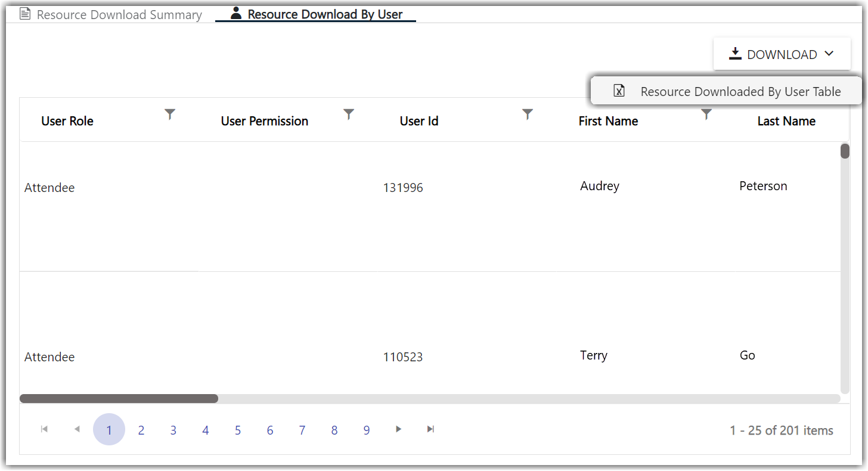Screen dimensions: 868x471
Task: Open the User Permission column filter
Action: click(x=349, y=114)
